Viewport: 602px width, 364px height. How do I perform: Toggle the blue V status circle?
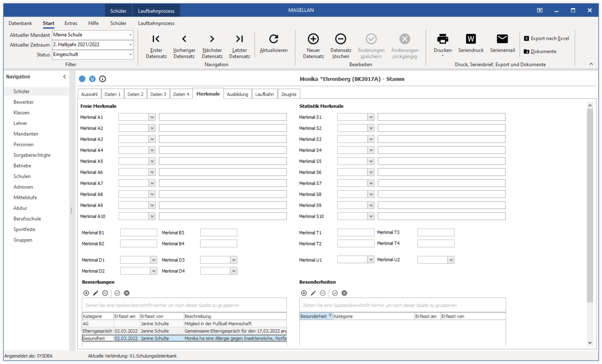click(x=92, y=79)
